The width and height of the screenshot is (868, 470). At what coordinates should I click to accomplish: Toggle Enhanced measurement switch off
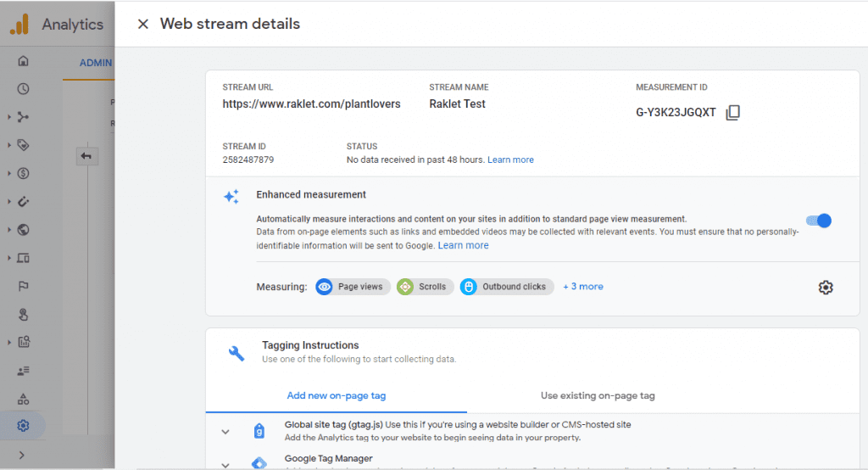pos(819,221)
